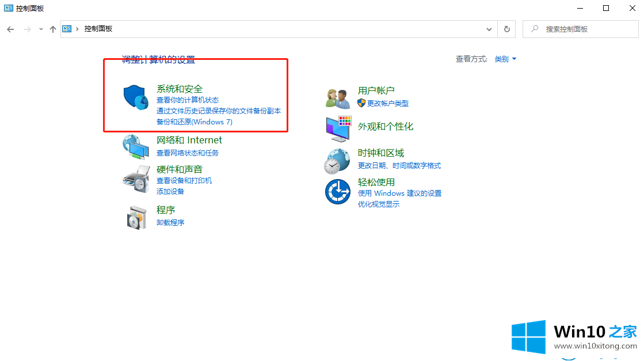The image size is (644, 361).
Task: Open 时钟和区域 category
Action: pos(381,153)
